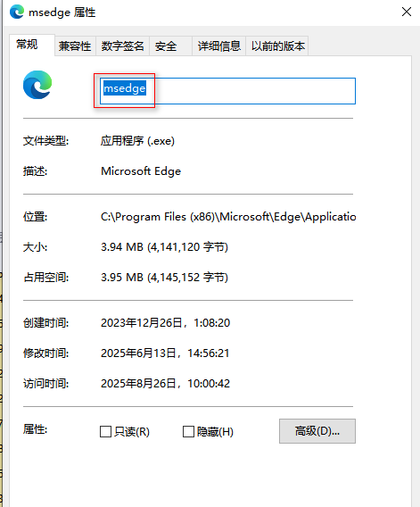Viewport: 420px width, 507px height.
Task: Enable the 只读(R) checkbox
Action: [x=125, y=432]
